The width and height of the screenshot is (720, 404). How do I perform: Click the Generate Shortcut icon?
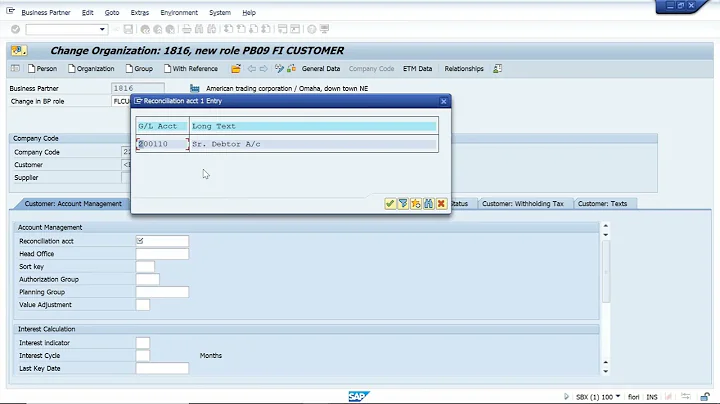coord(295,29)
